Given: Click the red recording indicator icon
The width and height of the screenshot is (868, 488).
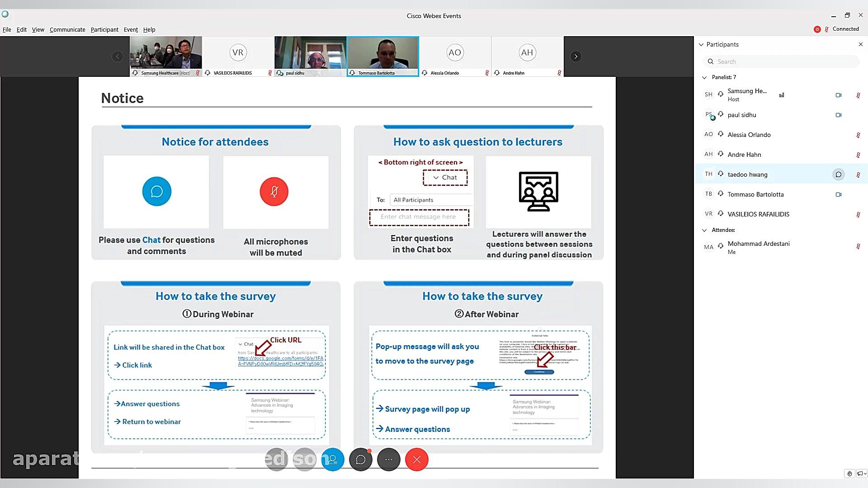Looking at the screenshot, I should [x=817, y=29].
